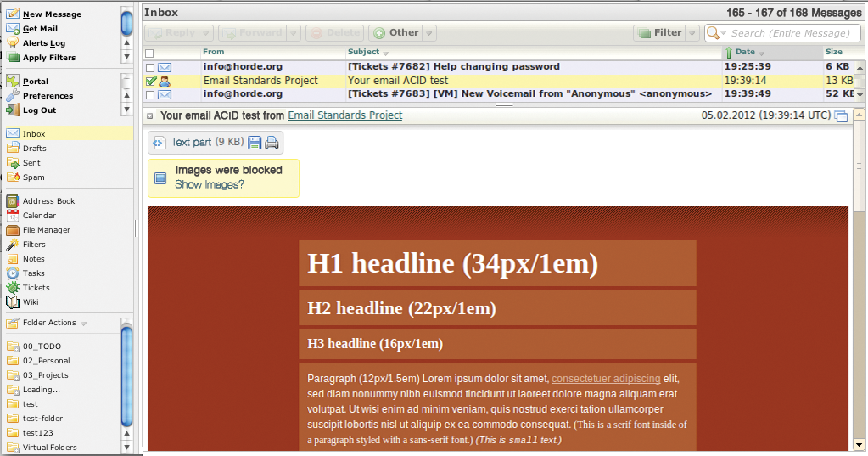Click the blocked images picture icon
This screenshot has height=456, width=868.
coord(160,177)
